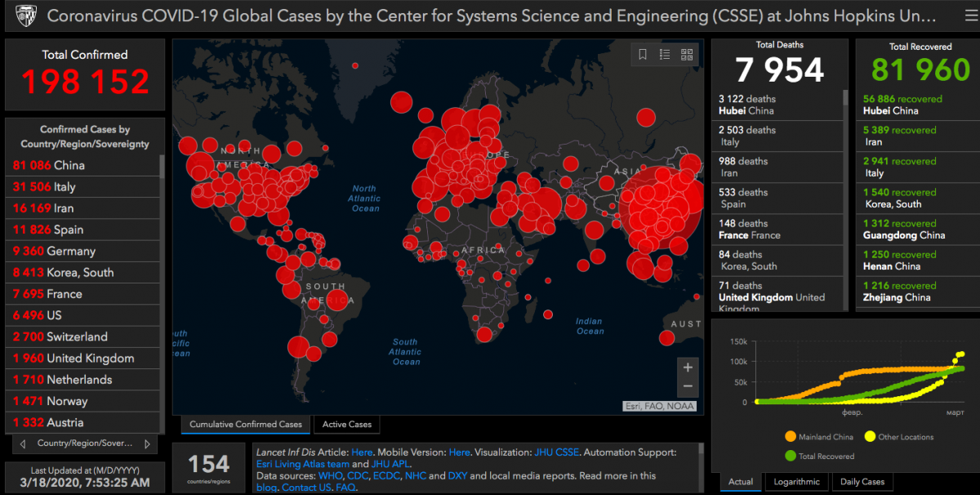This screenshot has height=495, width=980.
Task: Open the basemap gallery grid icon
Action: point(687,55)
